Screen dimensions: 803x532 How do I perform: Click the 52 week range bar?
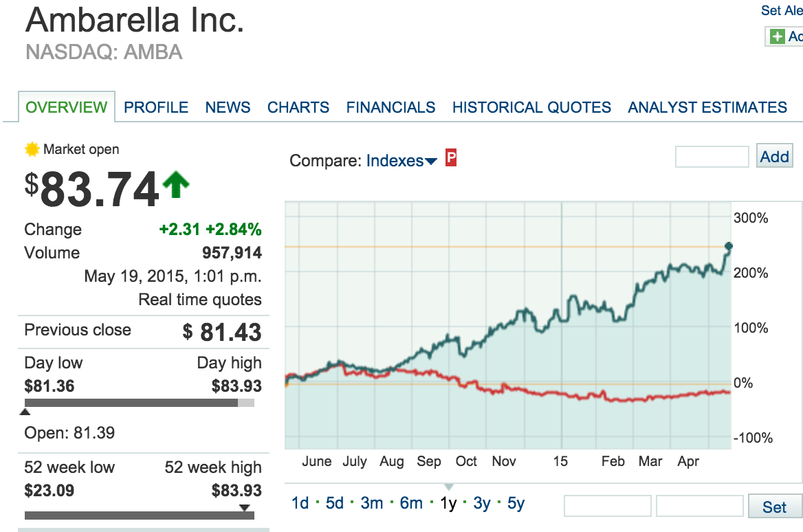click(x=140, y=515)
